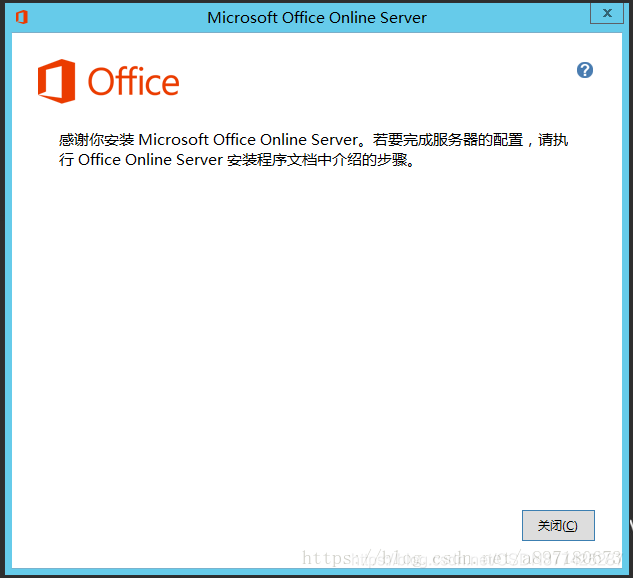Click the 安装程序文档中介绍的步骤 phrase
Viewport: 633px width, 578px height.
coord(317,160)
